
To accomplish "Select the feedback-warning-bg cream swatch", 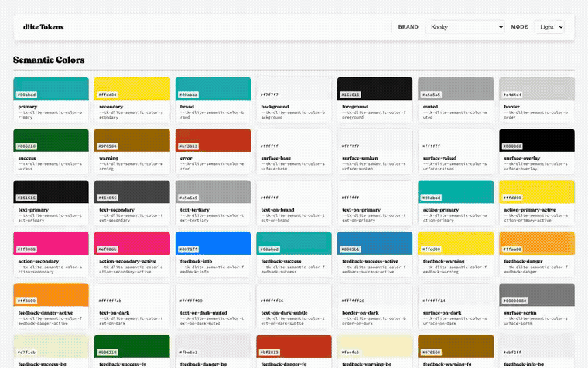I will pos(375,346).
